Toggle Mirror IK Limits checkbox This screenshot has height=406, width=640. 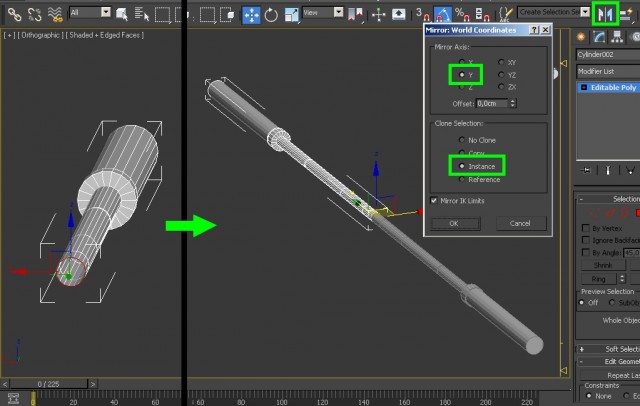point(434,200)
